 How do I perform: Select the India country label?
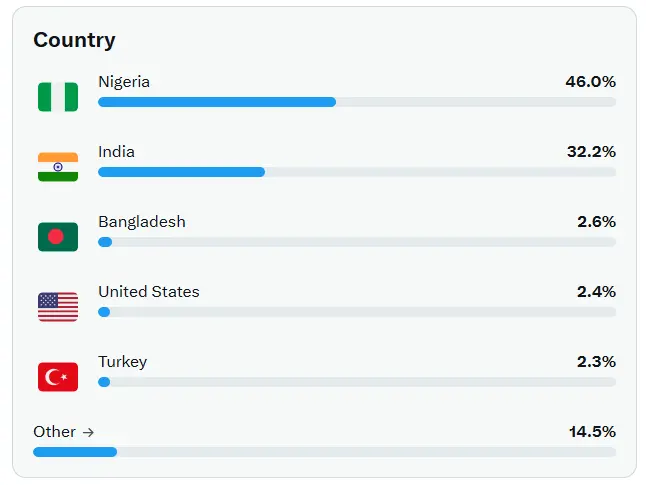coord(117,152)
